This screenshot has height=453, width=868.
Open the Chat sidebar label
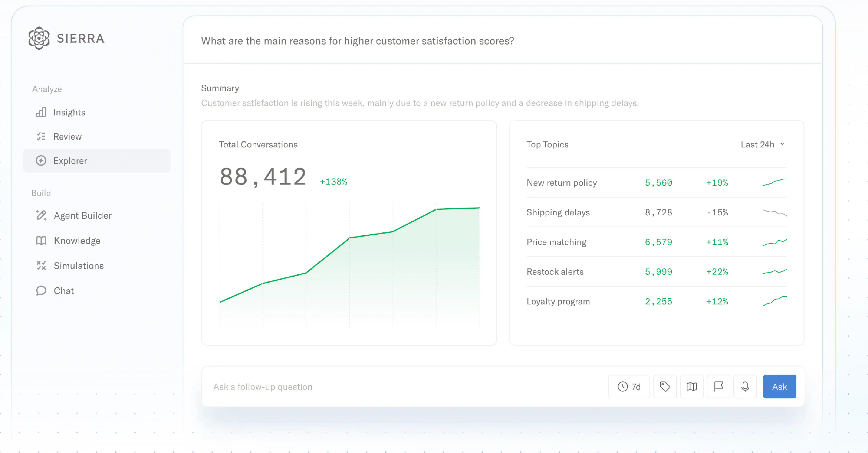point(64,291)
